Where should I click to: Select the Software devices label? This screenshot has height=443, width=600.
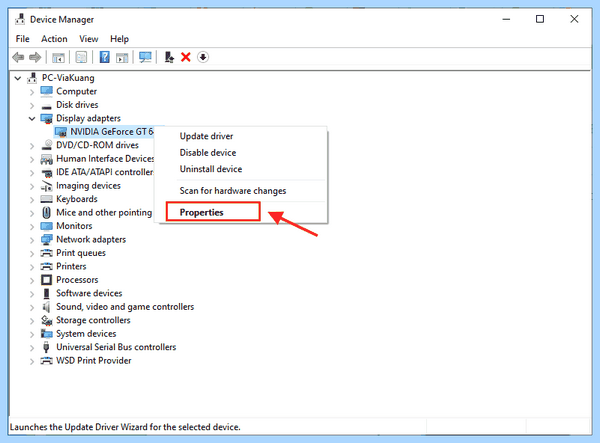tap(89, 293)
